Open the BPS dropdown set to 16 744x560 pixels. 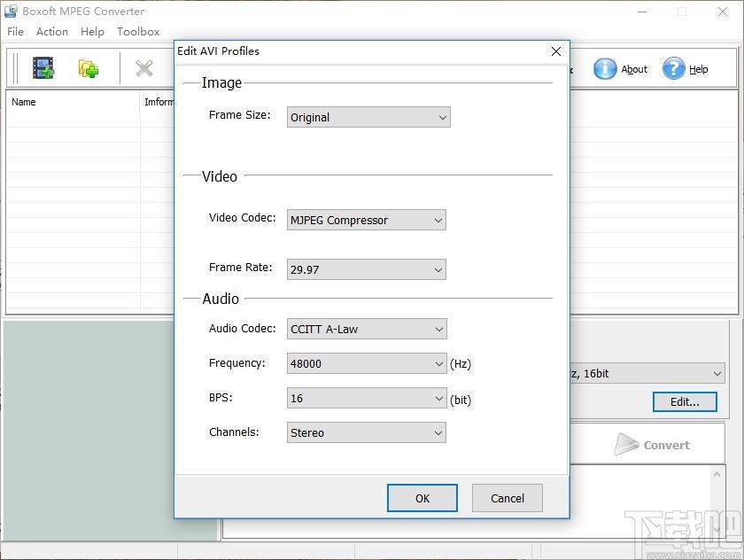(x=367, y=398)
